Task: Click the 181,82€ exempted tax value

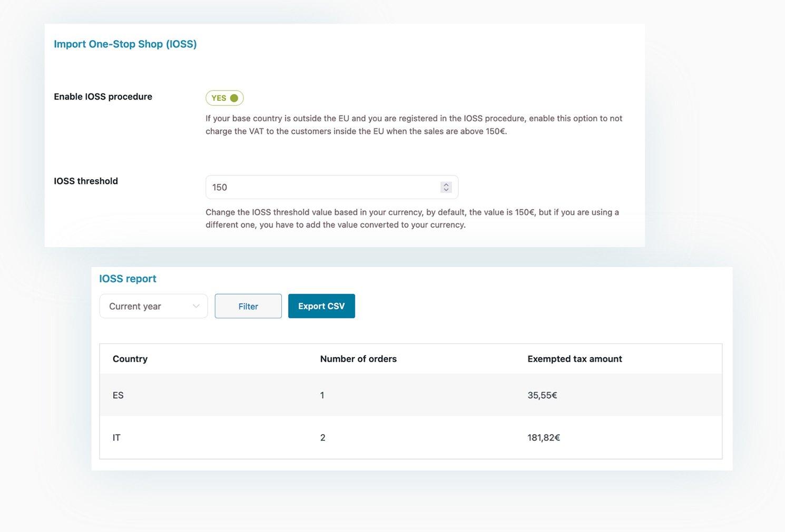Action: 544,437
